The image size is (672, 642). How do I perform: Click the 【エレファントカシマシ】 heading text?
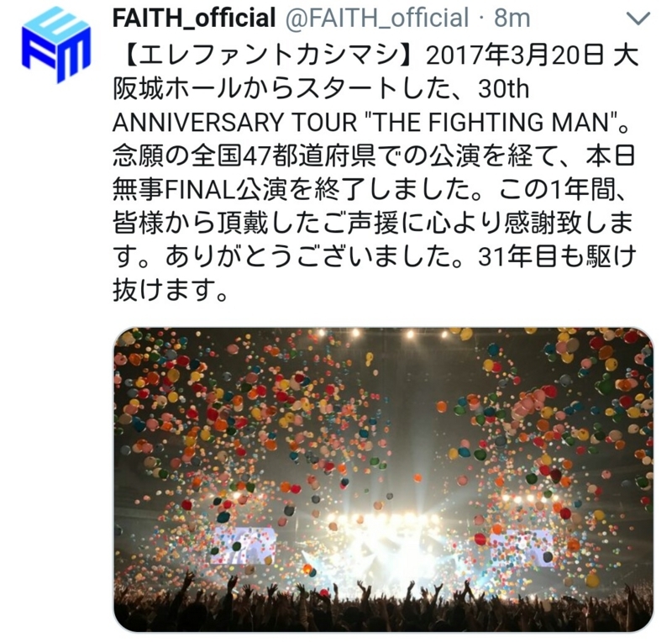[268, 56]
